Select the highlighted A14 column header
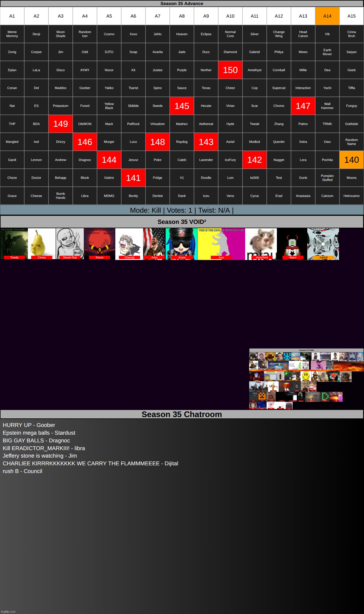Viewport: 364px width, 614px height. click(x=327, y=16)
